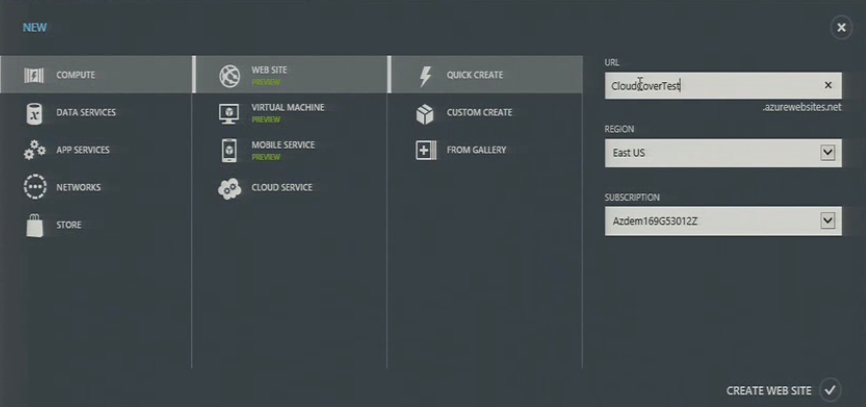This screenshot has height=407, width=866.
Task: Click the URL field label
Action: [x=612, y=63]
